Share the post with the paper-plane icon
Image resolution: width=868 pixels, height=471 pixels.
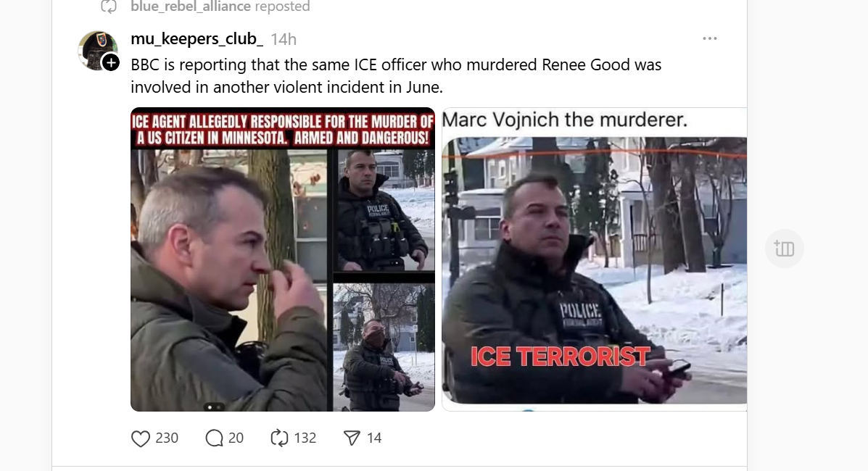tap(352, 438)
